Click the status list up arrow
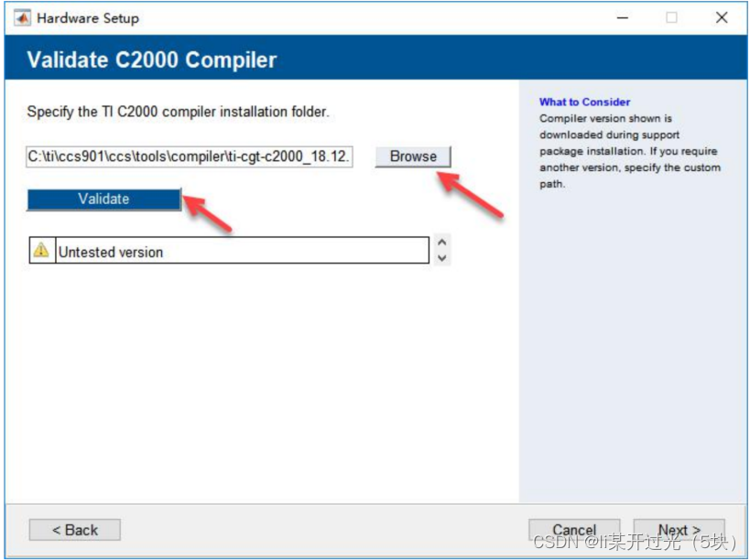This screenshot has height=560, width=750. [442, 242]
